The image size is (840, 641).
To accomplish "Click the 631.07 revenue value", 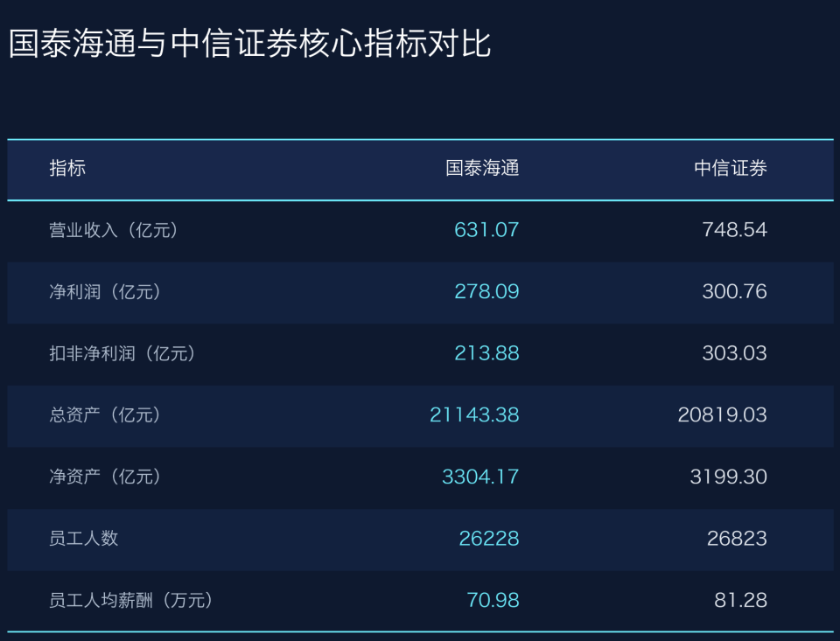I will coord(486,230).
